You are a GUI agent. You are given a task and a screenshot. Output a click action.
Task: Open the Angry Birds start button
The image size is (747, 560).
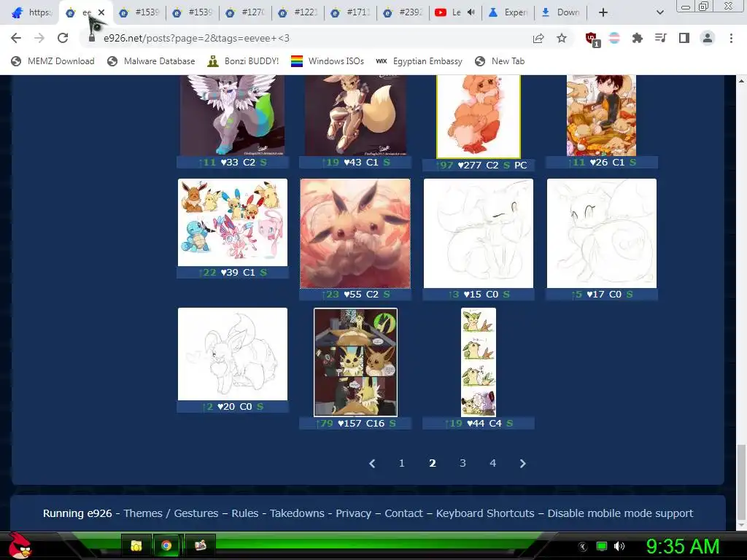point(20,545)
